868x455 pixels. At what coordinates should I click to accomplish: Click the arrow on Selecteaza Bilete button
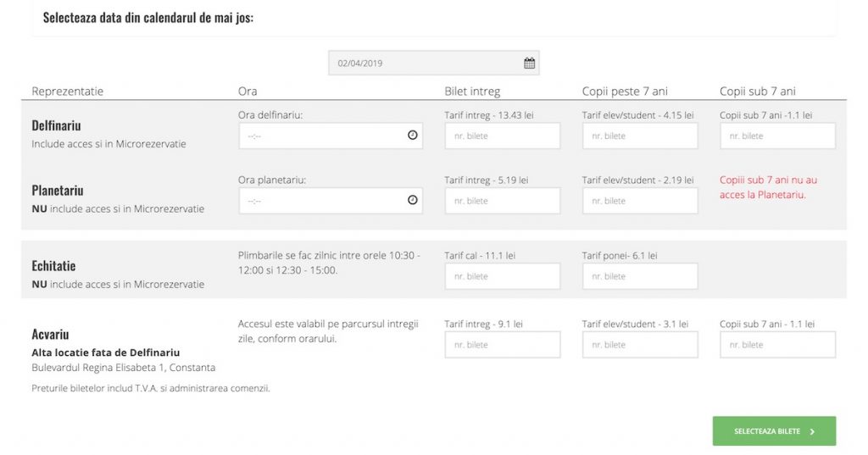point(812,432)
